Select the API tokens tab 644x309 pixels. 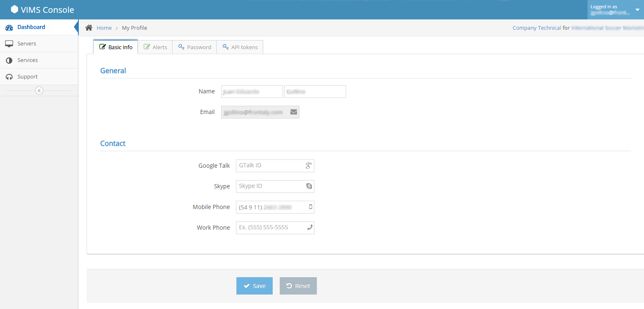pyautogui.click(x=240, y=47)
